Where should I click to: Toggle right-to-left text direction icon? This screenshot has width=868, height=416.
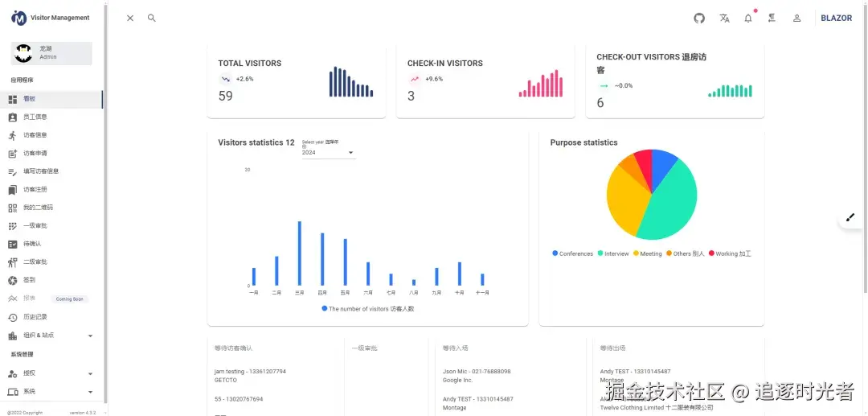[x=772, y=19]
